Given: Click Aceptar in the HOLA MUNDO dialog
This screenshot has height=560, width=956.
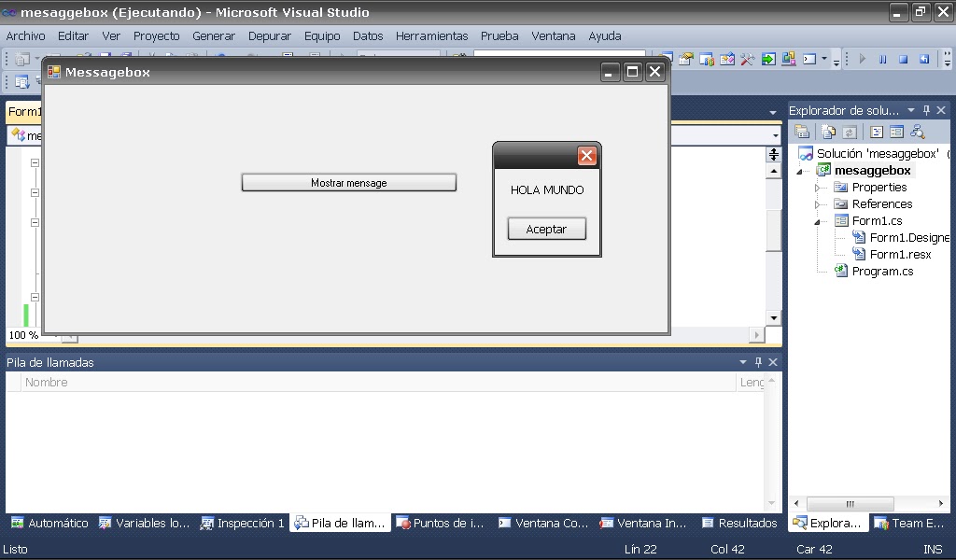Looking at the screenshot, I should (x=546, y=229).
